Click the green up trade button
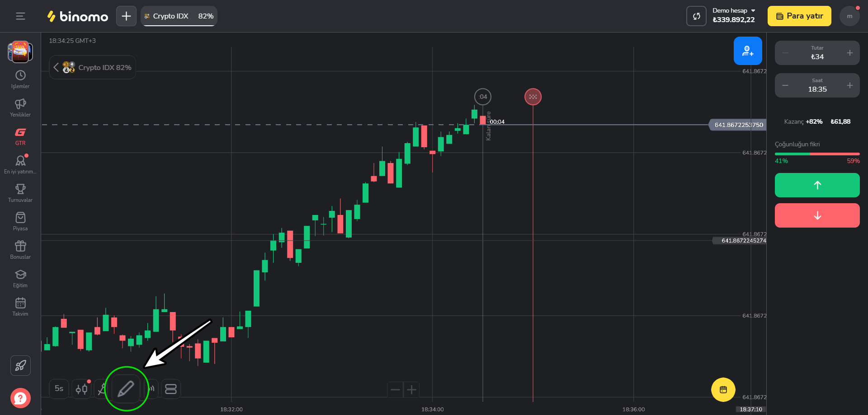This screenshot has height=415, width=868. (x=817, y=185)
